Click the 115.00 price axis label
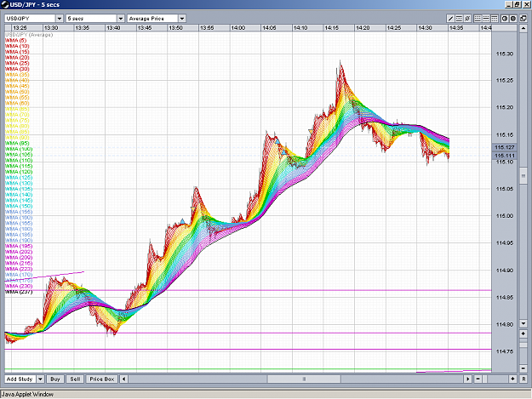This screenshot has height=399, width=532. [x=505, y=216]
